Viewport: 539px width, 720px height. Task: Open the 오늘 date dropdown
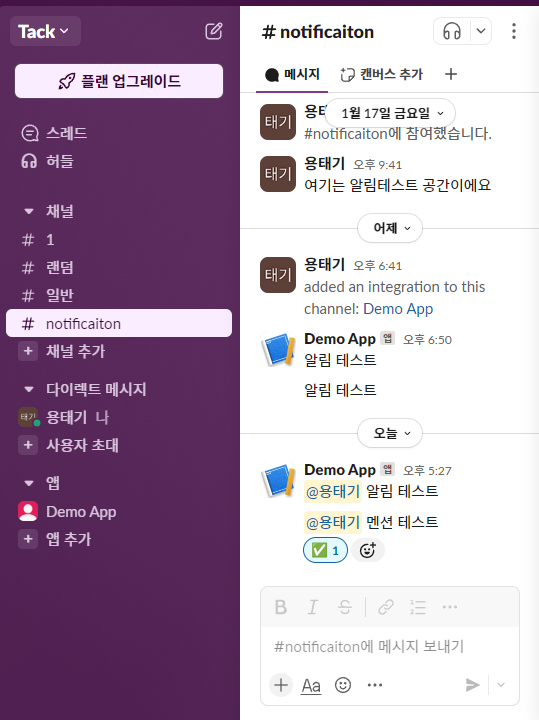pos(390,433)
